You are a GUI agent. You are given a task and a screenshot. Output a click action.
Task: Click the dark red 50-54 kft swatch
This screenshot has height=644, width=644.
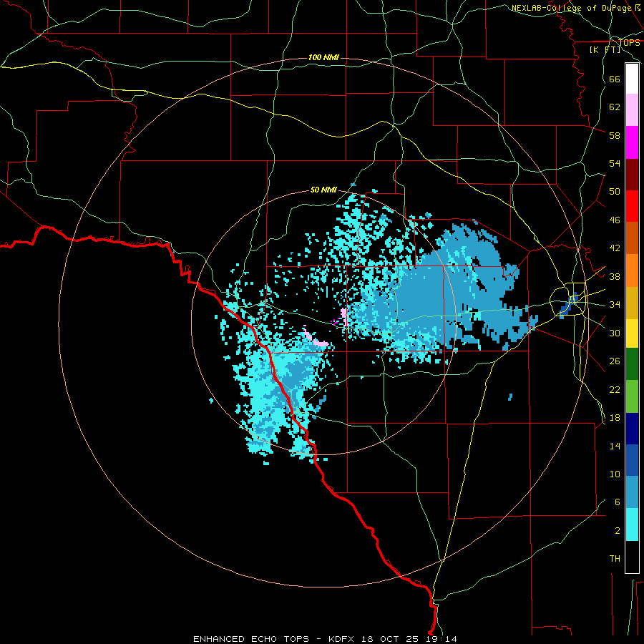[632, 175]
